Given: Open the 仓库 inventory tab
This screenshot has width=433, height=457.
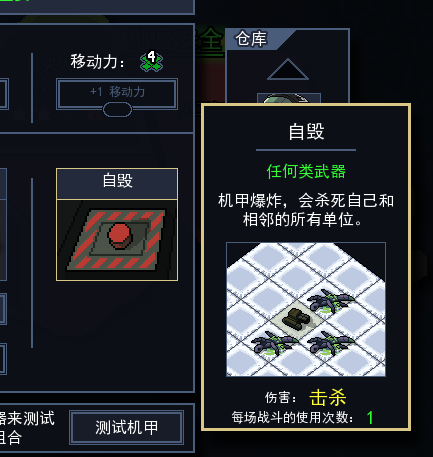Looking at the screenshot, I should tap(251, 39).
